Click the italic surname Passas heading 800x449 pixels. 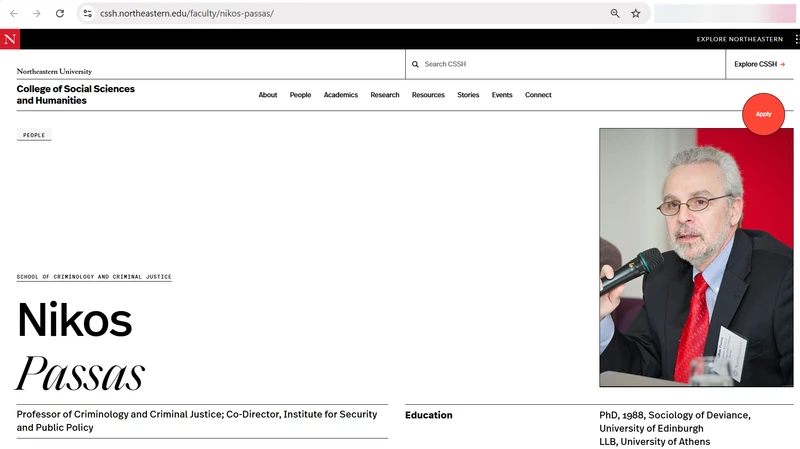80,373
